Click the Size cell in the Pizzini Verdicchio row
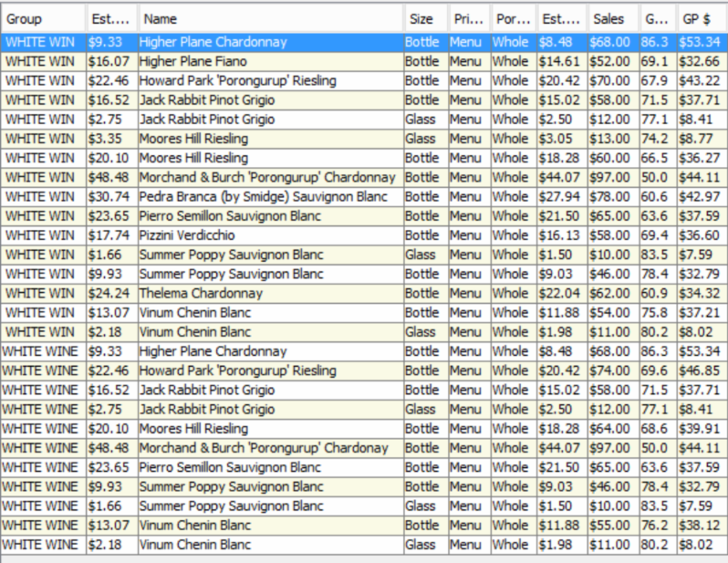Screen dimensions: 728x563 pos(424,235)
